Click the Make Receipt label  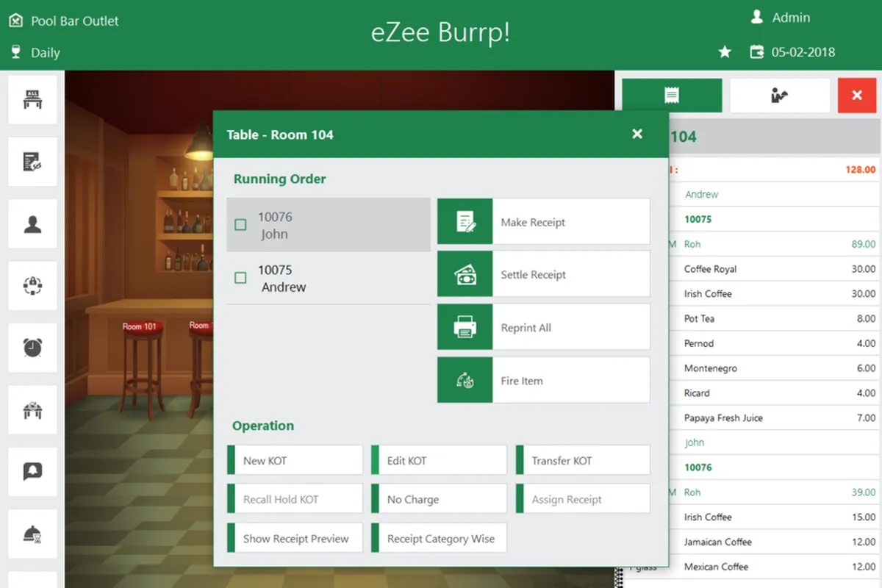pos(533,222)
